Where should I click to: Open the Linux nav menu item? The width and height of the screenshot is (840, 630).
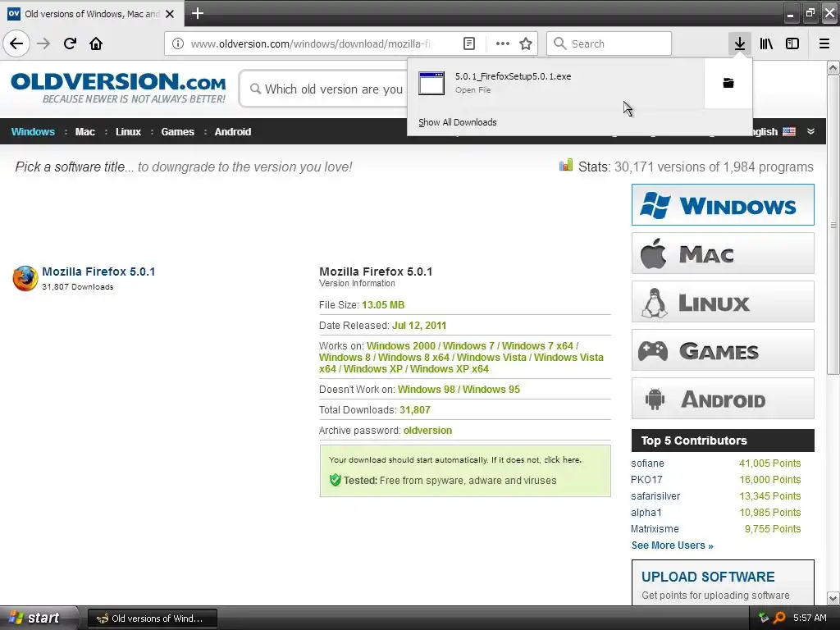pos(128,132)
